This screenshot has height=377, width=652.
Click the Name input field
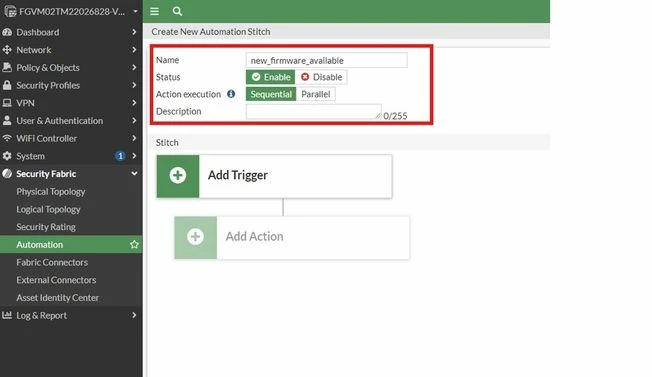click(326, 60)
